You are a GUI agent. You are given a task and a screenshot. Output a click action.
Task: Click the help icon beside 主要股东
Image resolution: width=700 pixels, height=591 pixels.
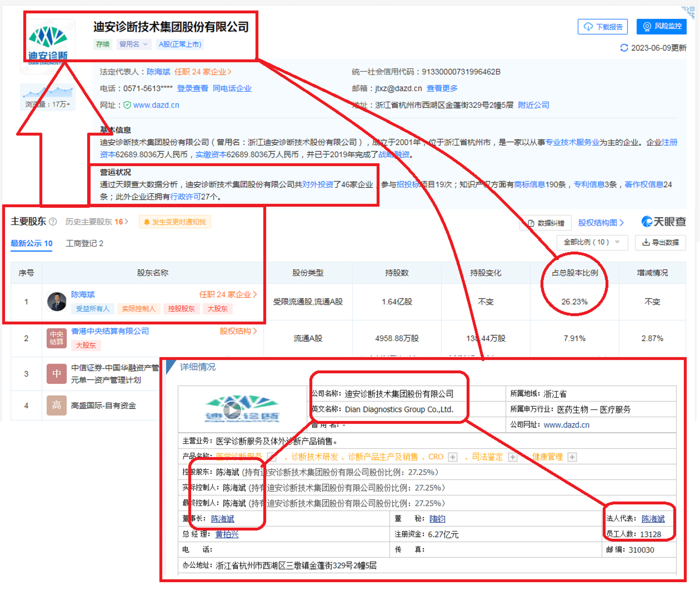tap(53, 222)
